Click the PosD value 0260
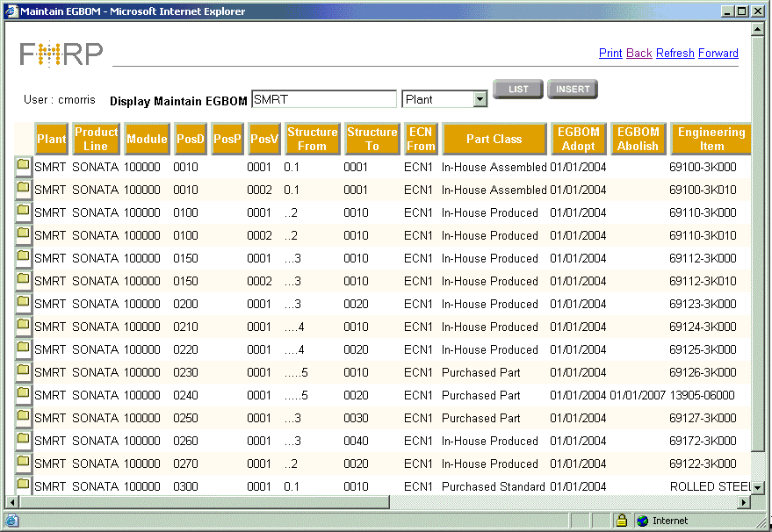 tap(185, 441)
